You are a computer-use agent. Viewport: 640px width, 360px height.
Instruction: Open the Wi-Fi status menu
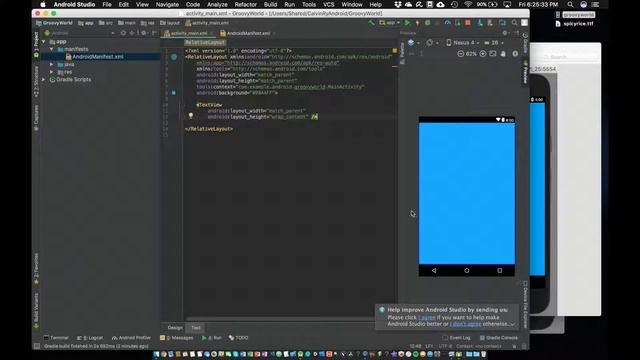[468, 4]
